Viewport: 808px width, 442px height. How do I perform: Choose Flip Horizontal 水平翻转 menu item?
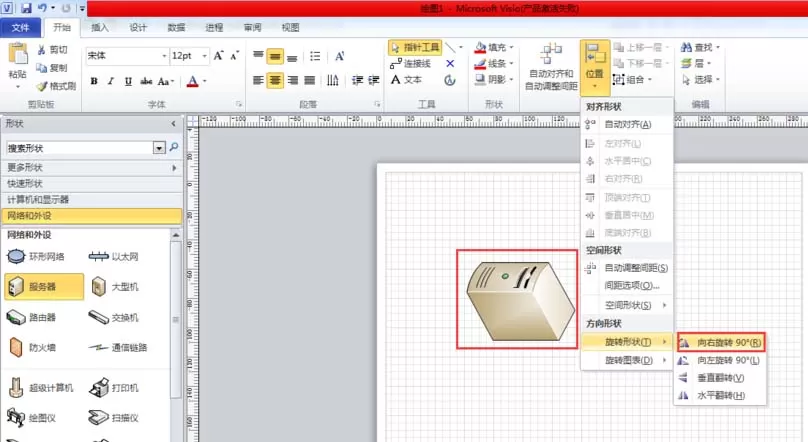[x=720, y=395]
